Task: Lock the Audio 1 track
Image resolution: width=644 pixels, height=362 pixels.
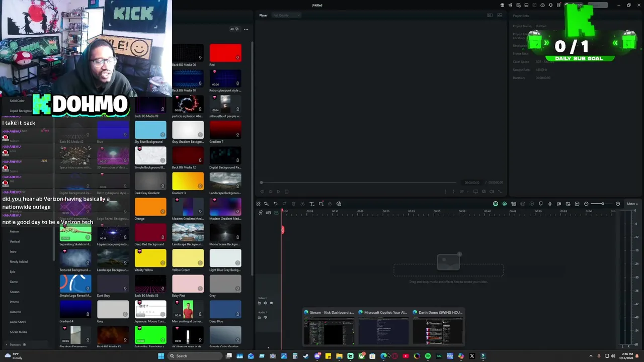Action: pos(259,317)
